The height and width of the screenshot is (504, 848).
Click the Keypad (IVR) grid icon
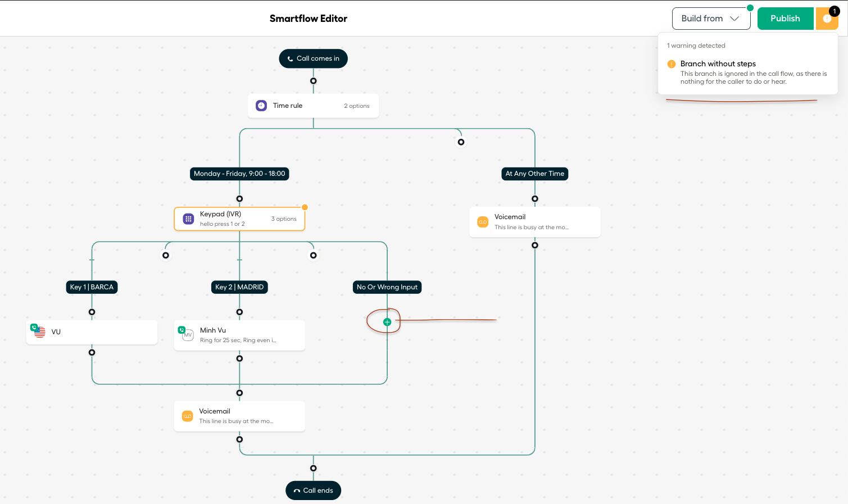[188, 219]
